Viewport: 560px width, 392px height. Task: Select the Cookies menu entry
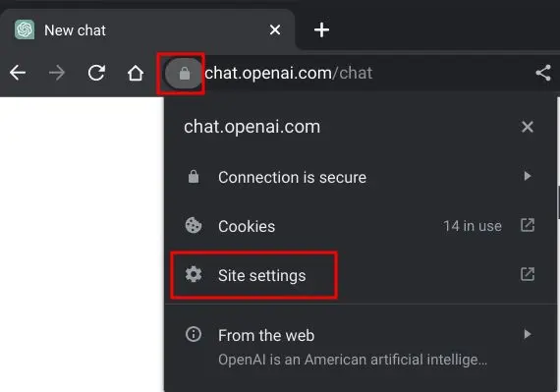(360, 226)
